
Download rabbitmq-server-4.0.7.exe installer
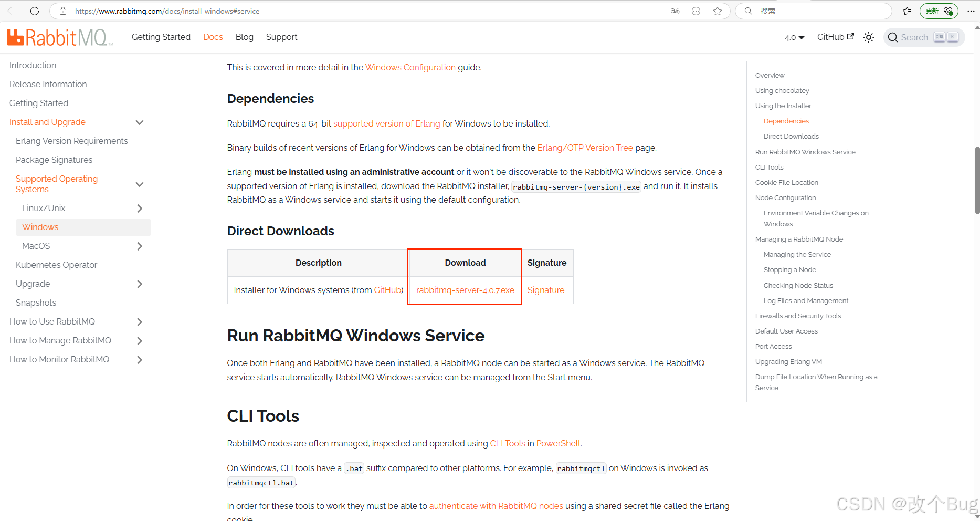(x=465, y=290)
